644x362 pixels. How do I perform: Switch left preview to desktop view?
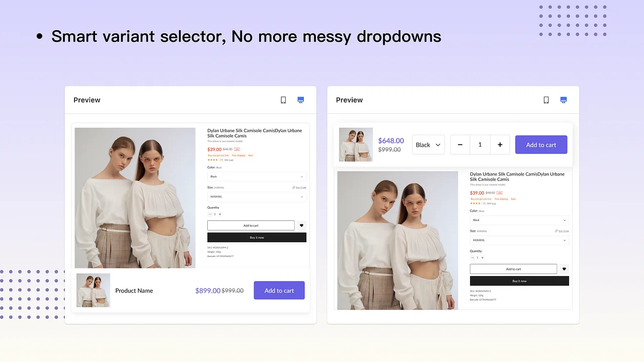click(x=300, y=100)
